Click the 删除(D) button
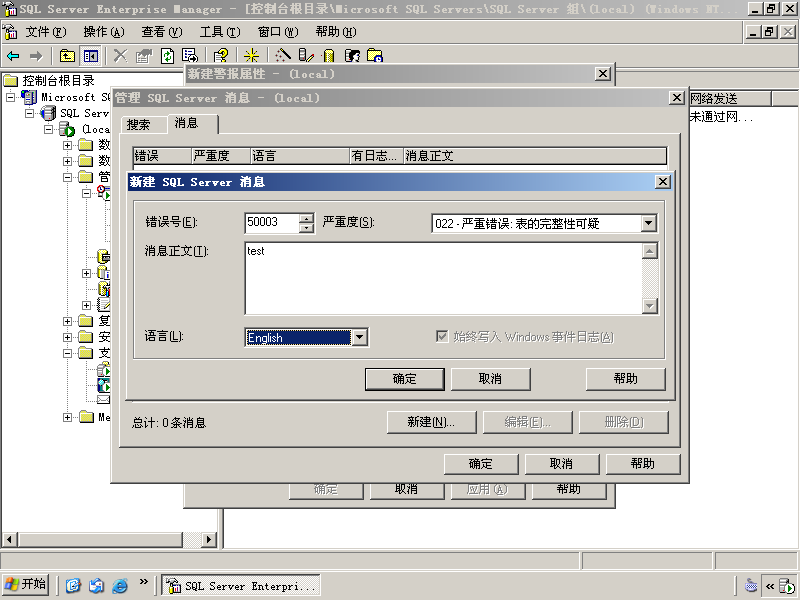This screenshot has height=600, width=800. click(623, 422)
